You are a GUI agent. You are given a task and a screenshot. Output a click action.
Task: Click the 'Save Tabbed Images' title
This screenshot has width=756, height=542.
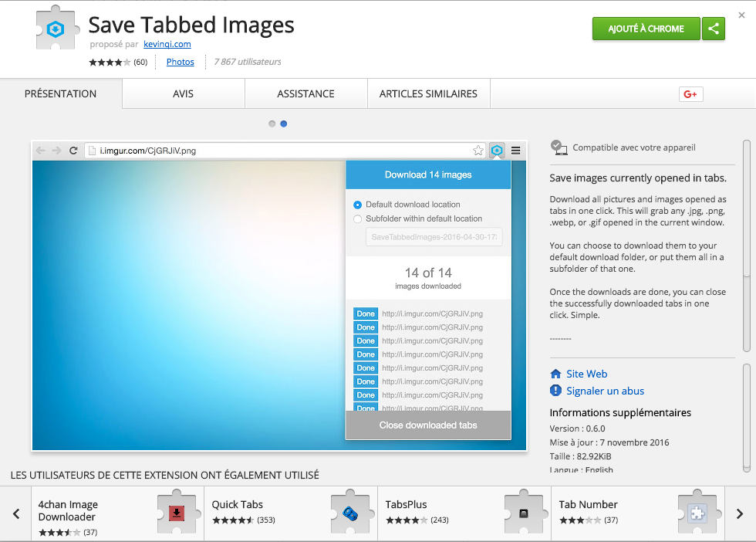[x=191, y=25]
